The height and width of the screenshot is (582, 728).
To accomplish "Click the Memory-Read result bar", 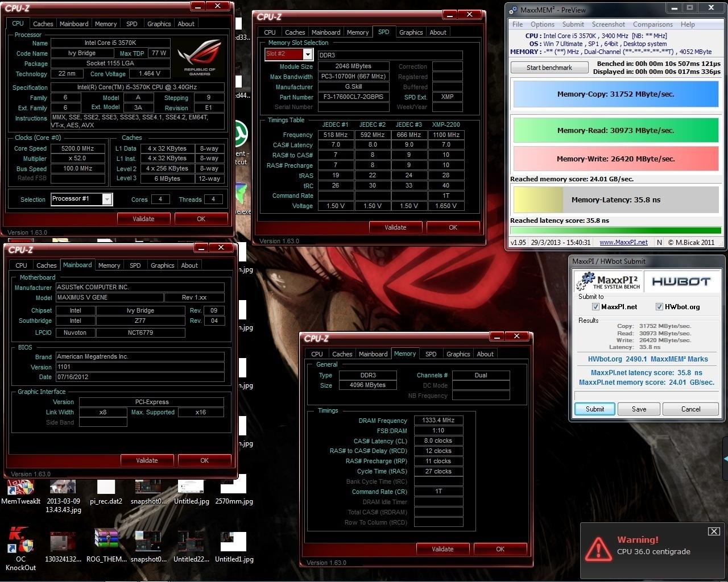I will click(615, 130).
